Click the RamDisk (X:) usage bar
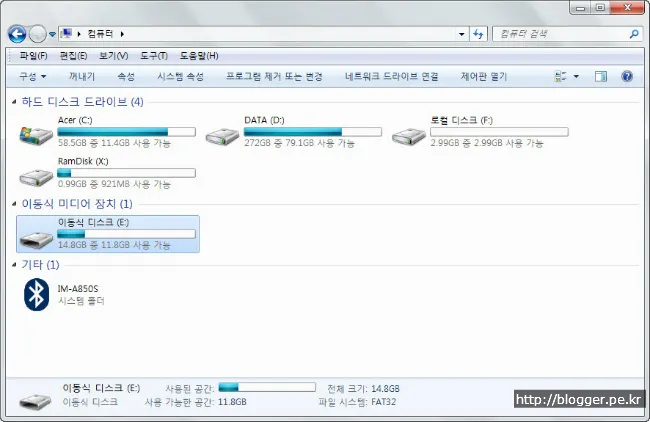 (126, 173)
